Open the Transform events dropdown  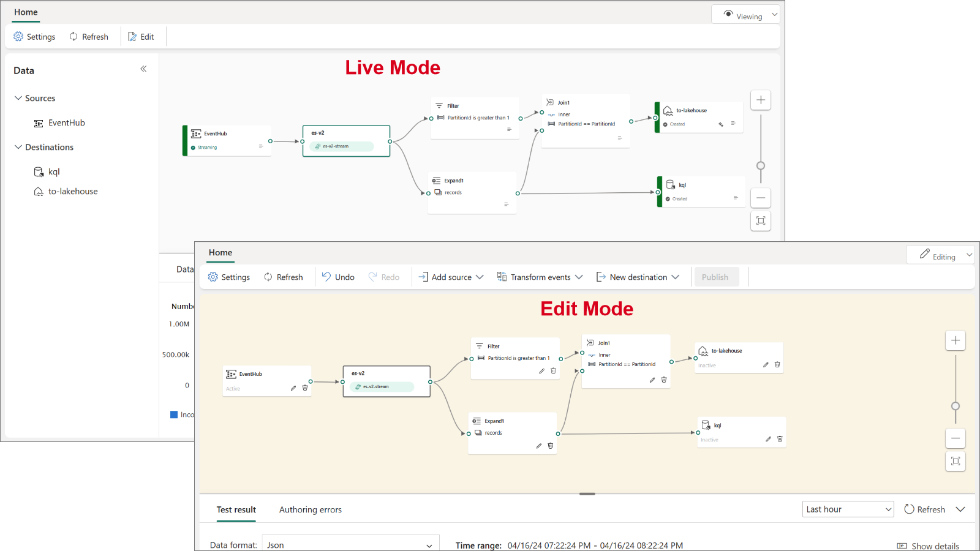pyautogui.click(x=540, y=277)
